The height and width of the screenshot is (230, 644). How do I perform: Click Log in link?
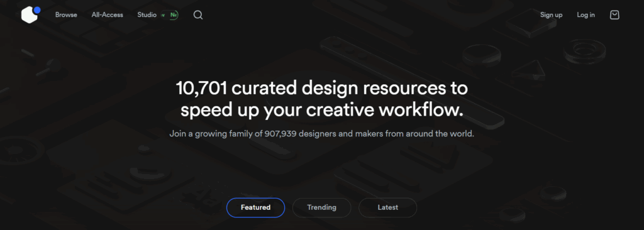(x=586, y=15)
